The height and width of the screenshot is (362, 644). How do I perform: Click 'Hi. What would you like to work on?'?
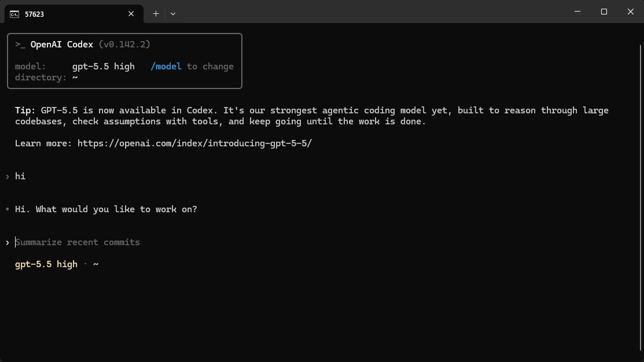pos(106,209)
